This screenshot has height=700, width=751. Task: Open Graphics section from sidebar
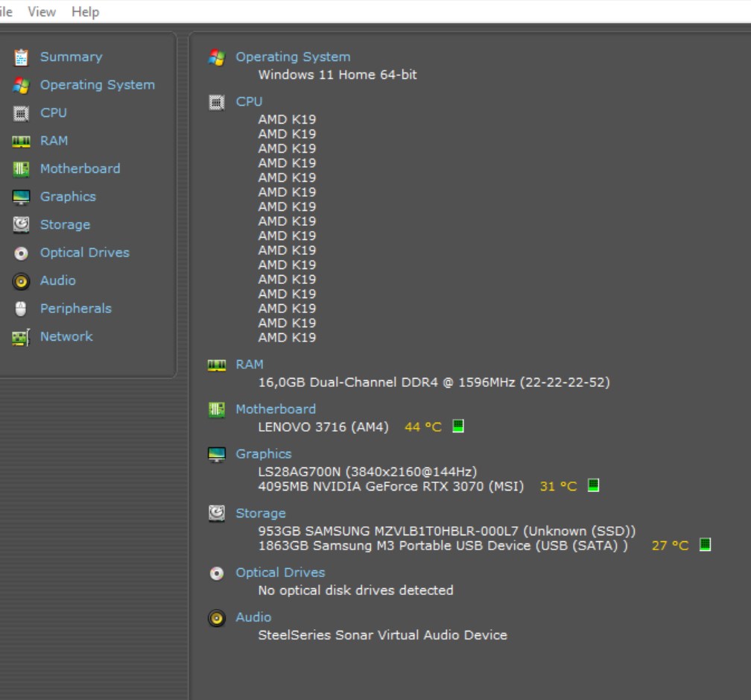[x=68, y=197]
